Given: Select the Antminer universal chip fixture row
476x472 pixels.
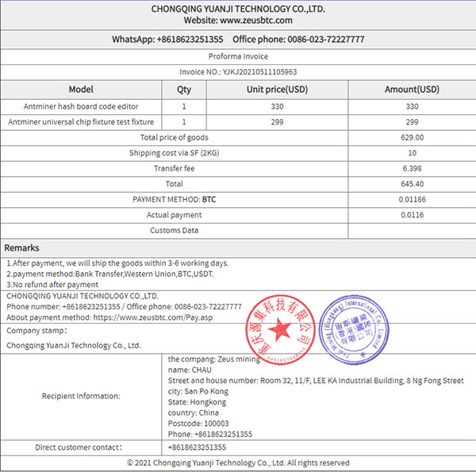Looking at the screenshot, I should pos(81,122).
